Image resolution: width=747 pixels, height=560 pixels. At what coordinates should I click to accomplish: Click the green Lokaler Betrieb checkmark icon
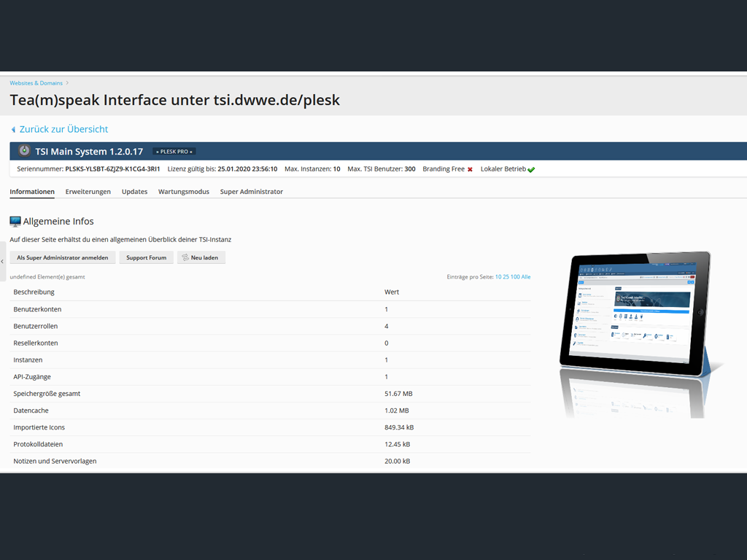pyautogui.click(x=531, y=169)
